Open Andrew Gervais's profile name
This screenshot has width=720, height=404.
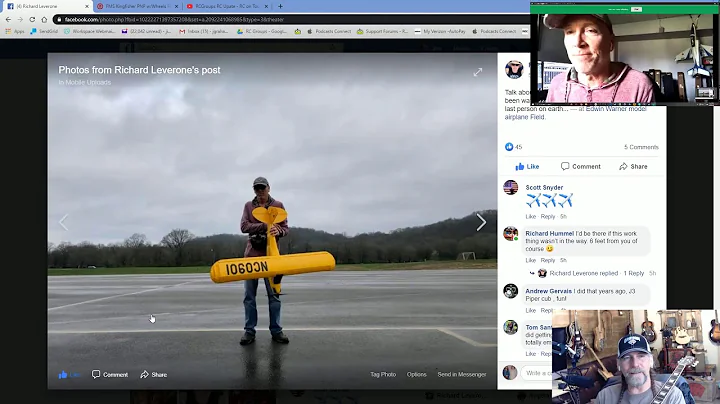548,291
